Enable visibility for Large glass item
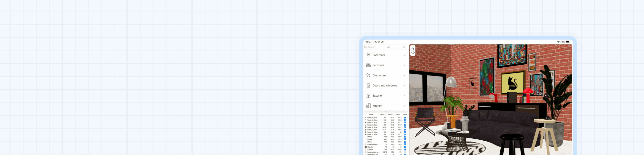 (405, 152)
